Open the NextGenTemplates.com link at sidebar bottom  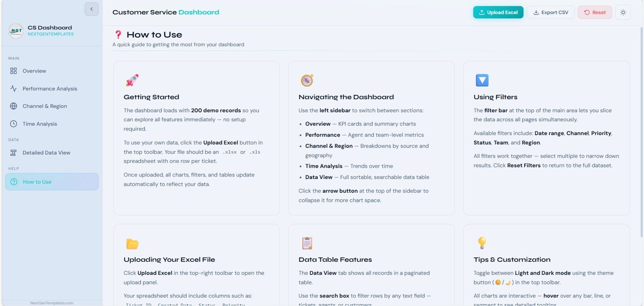51,302
